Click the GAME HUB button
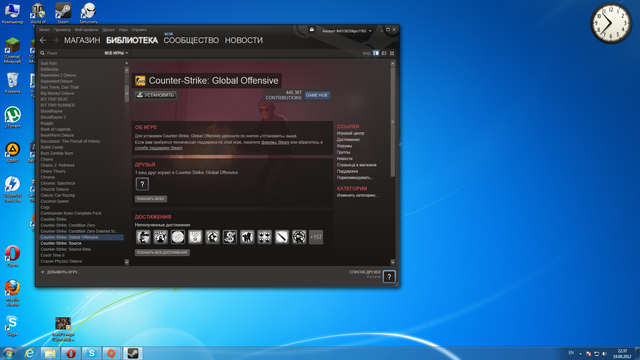Screen dimensions: 640x360 pos(317,95)
